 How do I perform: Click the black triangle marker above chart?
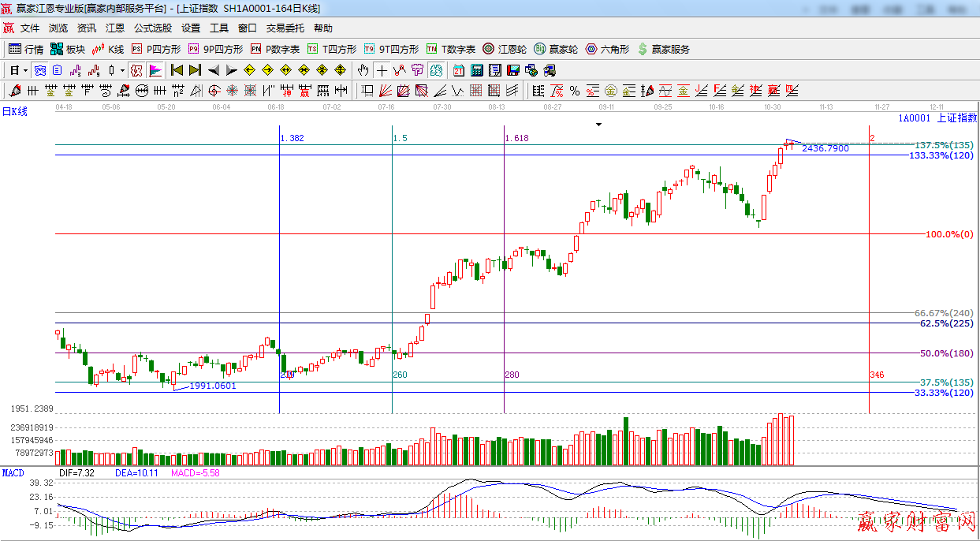pyautogui.click(x=598, y=125)
